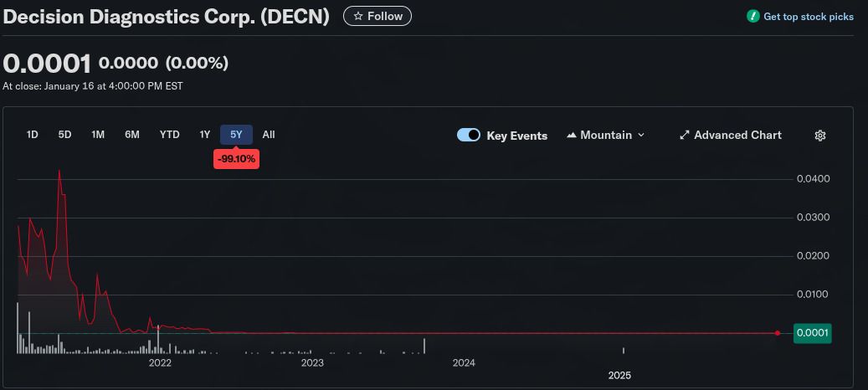Click the Mountain chart type icon

[572, 135]
